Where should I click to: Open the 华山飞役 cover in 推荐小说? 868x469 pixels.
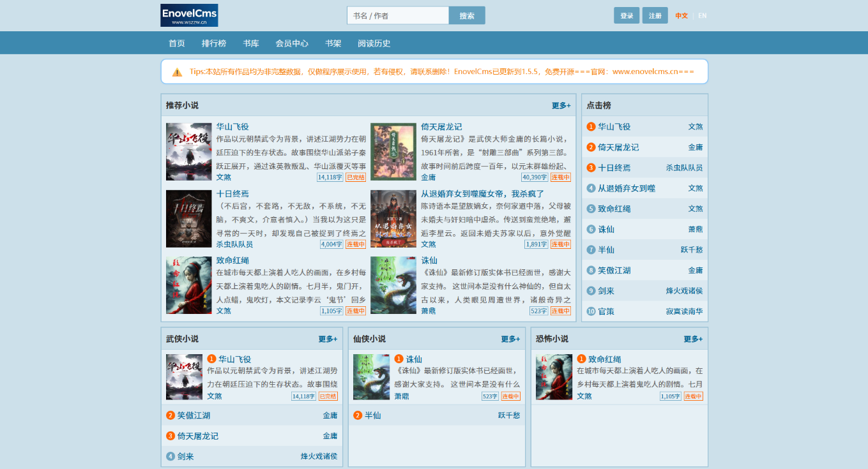(188, 152)
